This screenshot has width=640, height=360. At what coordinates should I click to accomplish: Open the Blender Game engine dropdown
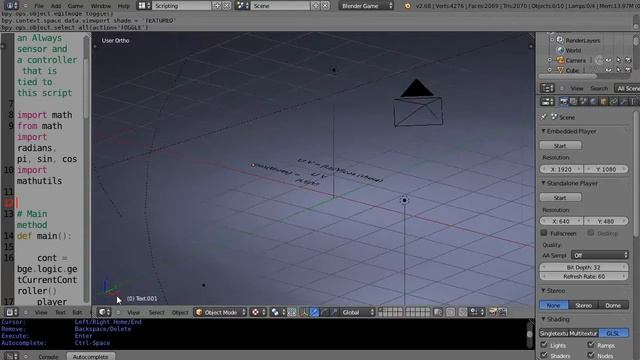pyautogui.click(x=366, y=6)
